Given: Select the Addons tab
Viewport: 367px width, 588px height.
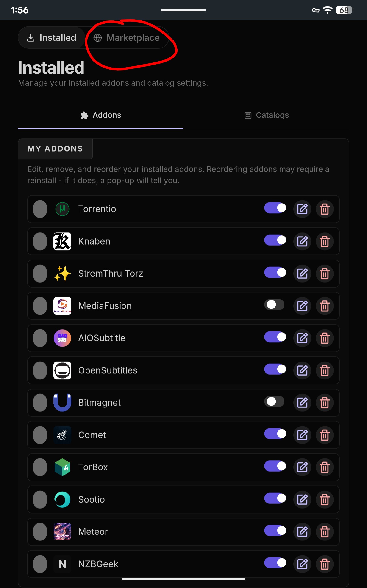Looking at the screenshot, I should [100, 115].
